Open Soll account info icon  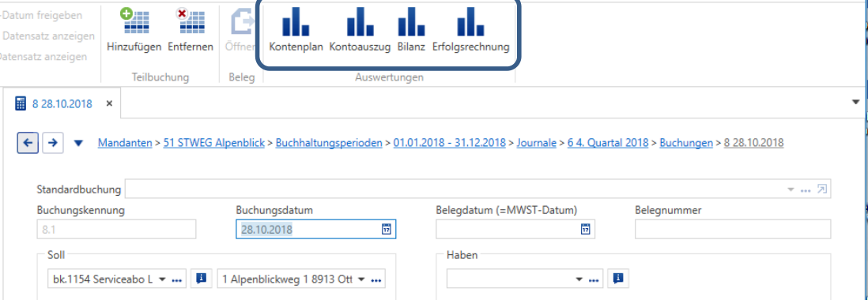click(202, 279)
